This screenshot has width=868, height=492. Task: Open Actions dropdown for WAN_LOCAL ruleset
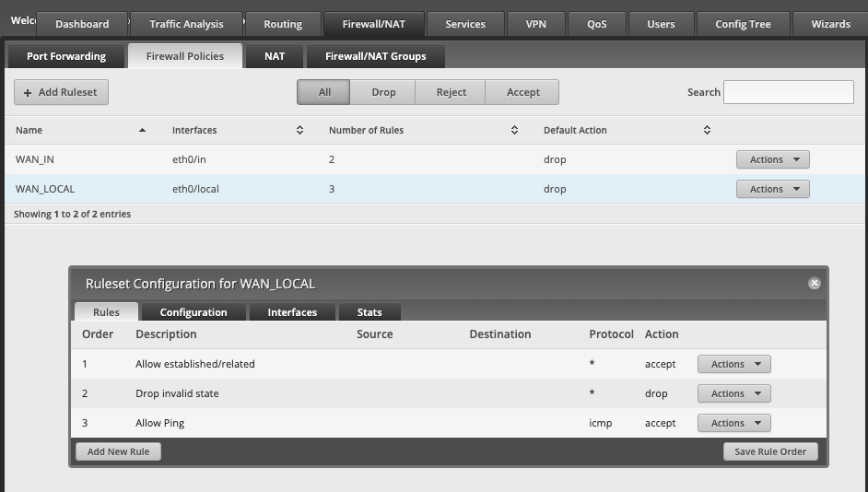773,189
